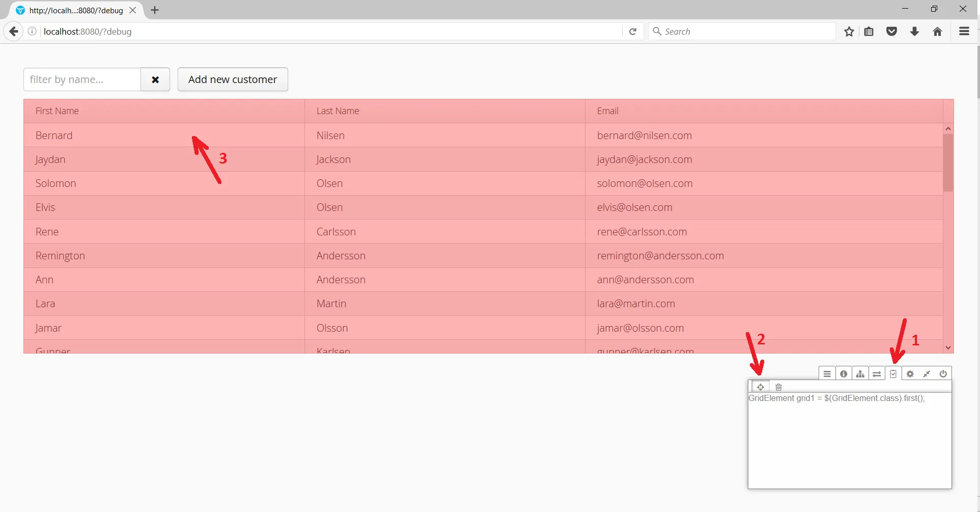Screen dimensions: 980x512
Task: Bookmark this page with the star icon
Action: pos(849,31)
